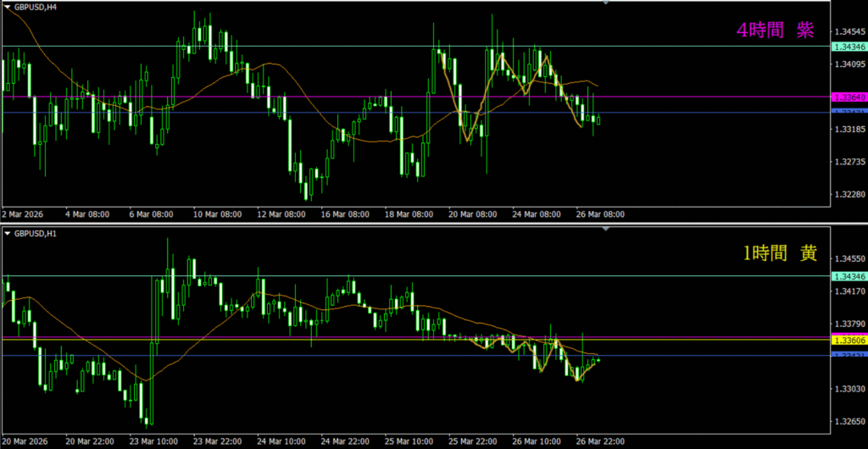Click the blue current price tag on H4
868x449 pixels.
tap(849, 113)
